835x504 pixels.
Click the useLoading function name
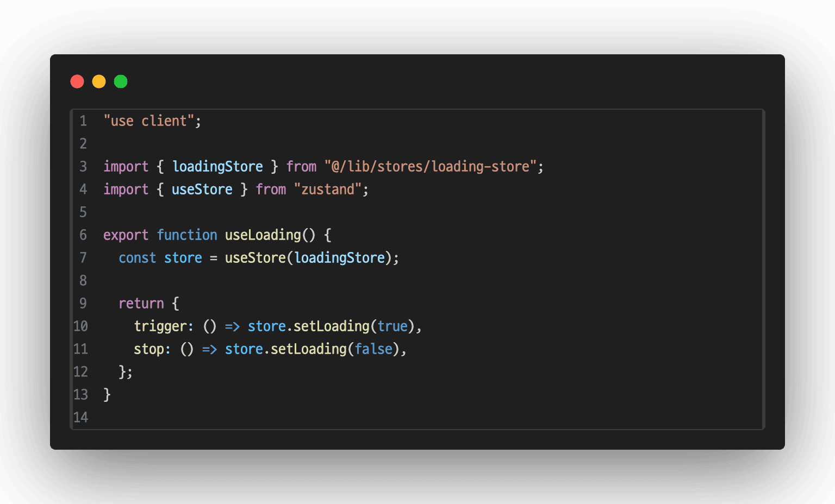pos(263,235)
